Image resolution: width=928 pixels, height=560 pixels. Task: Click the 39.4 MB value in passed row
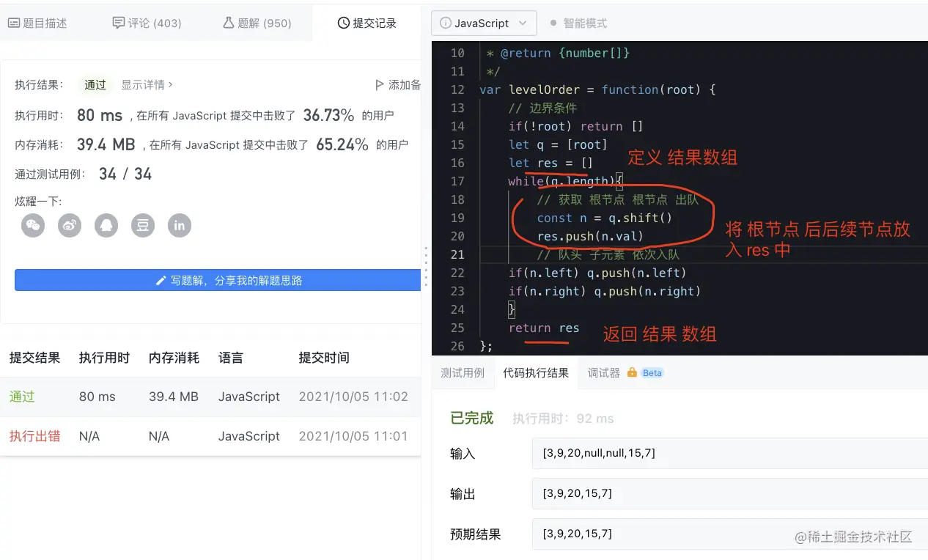pyautogui.click(x=174, y=397)
